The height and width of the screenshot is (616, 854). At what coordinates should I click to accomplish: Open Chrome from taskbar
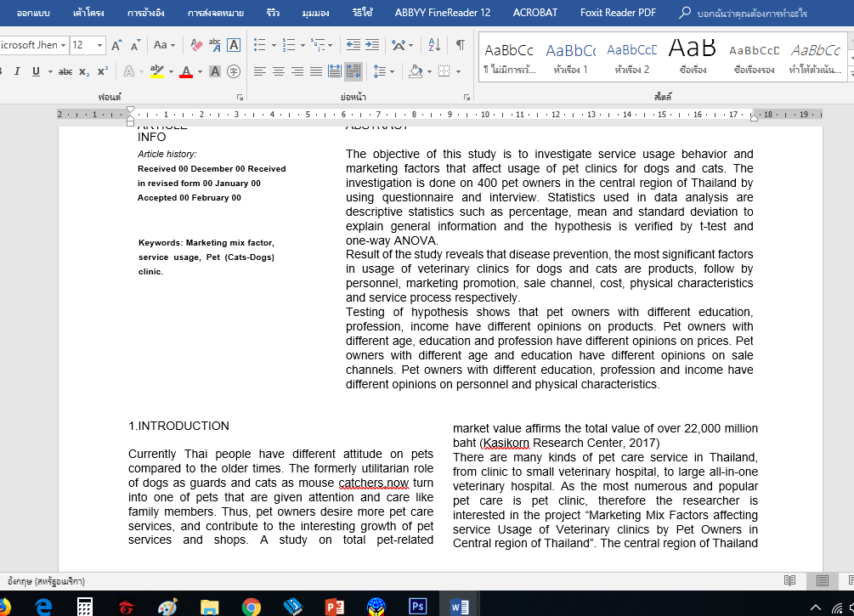[x=251, y=606]
